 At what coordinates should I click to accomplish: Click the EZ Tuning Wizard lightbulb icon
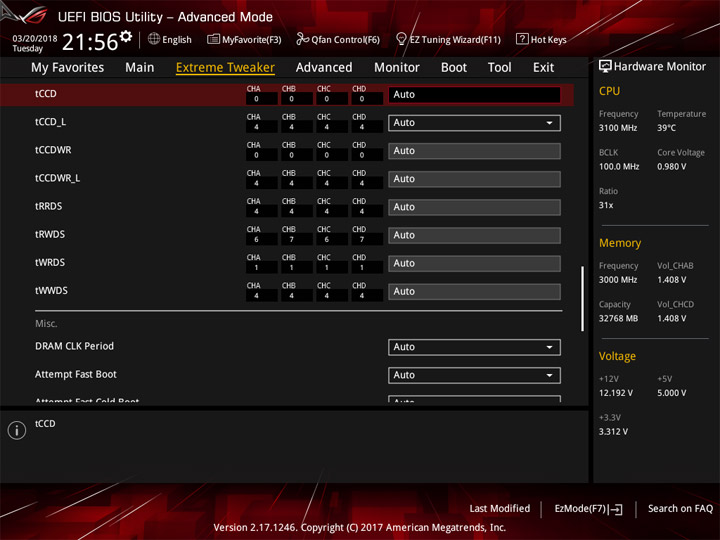[401, 39]
